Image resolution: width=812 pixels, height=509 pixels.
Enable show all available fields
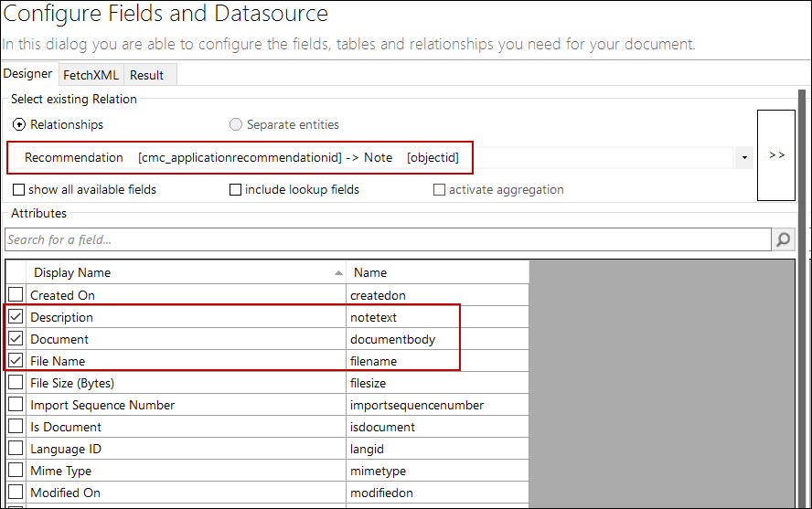pos(19,190)
